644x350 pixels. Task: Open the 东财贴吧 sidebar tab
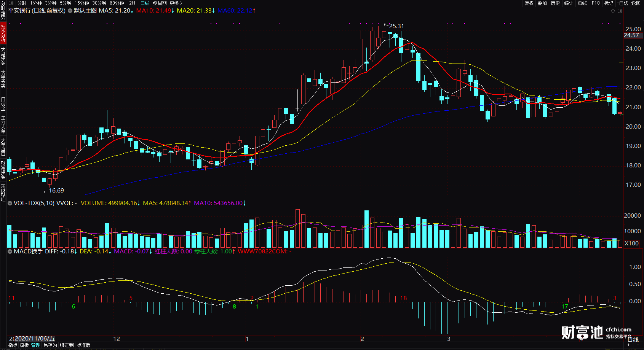[x=3, y=193]
